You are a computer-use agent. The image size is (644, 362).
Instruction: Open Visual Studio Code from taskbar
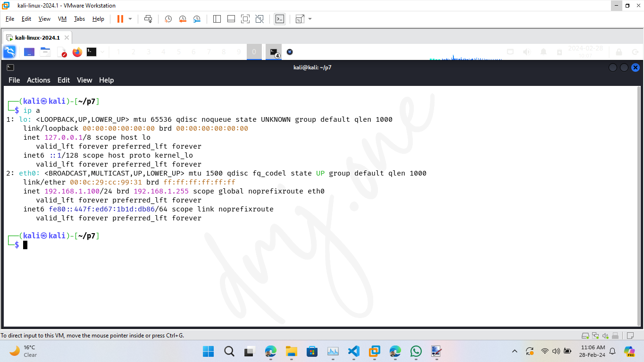pos(353,351)
